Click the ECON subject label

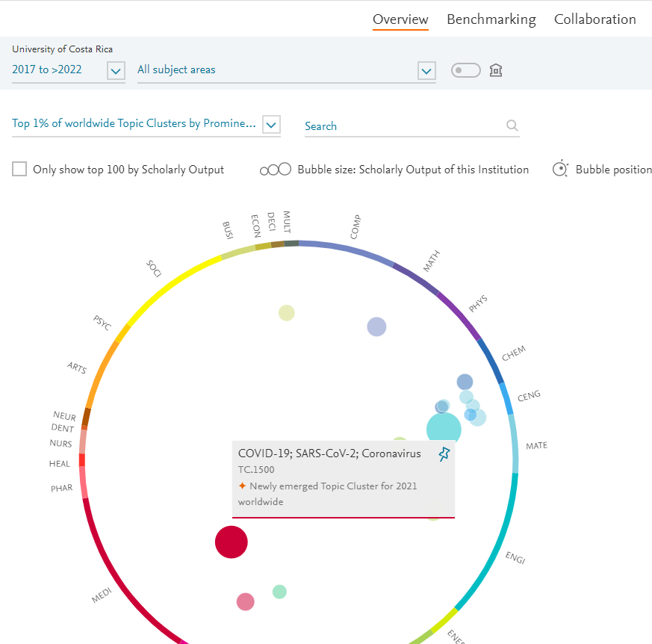tap(255, 226)
